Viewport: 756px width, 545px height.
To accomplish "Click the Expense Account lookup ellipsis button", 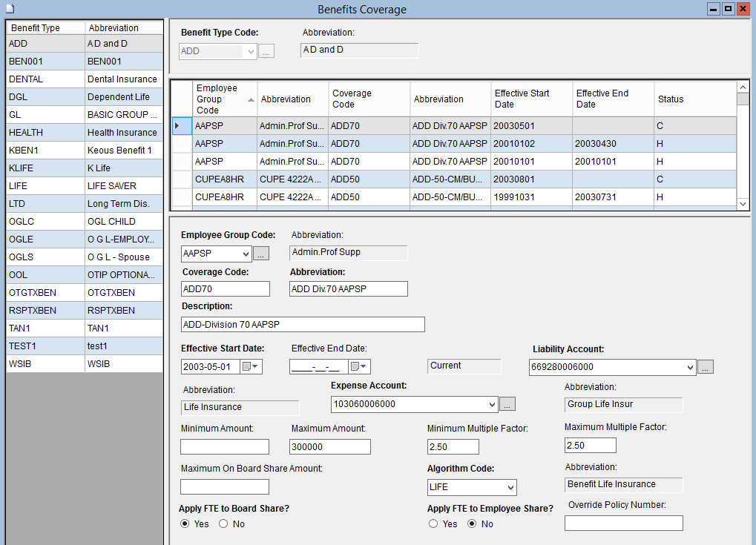I will [x=507, y=404].
